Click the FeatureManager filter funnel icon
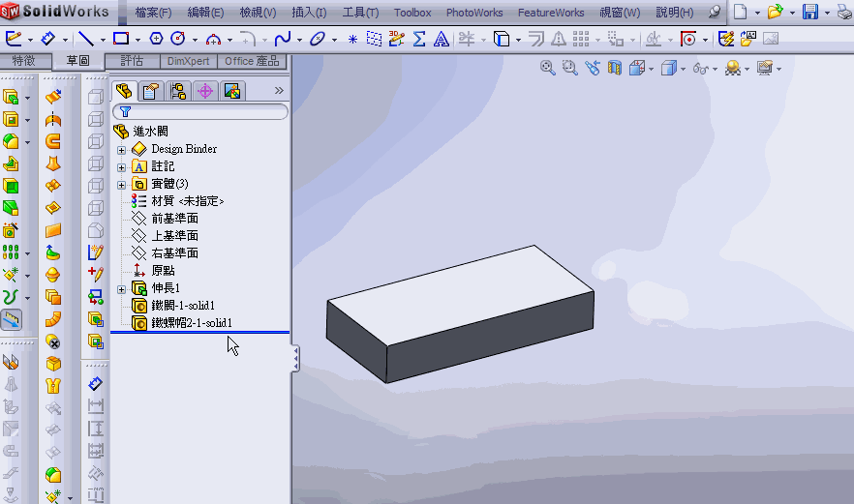The width and height of the screenshot is (854, 504). click(125, 111)
